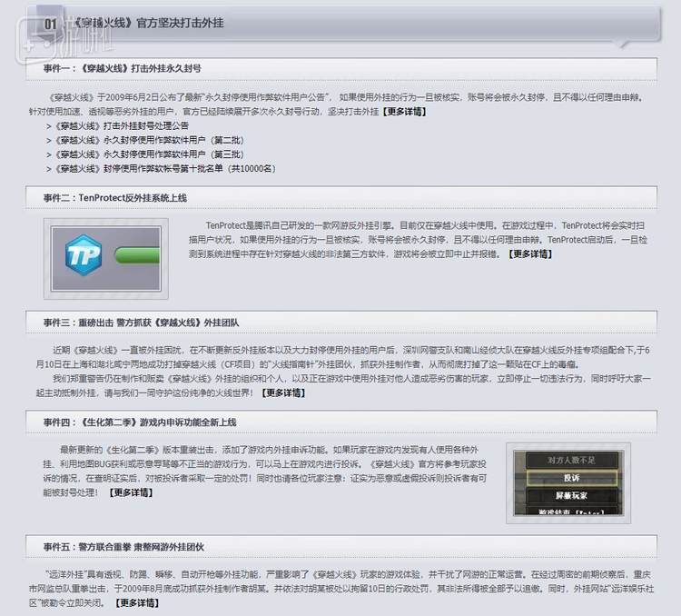Screen dimensions: 681x616
Task: Click 更多详情 link under 事件三 text
Action: 283,393
